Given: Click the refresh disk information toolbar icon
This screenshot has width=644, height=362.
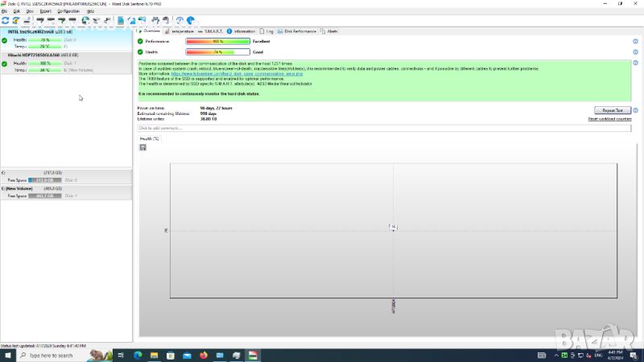Looking at the screenshot, I should [x=6, y=21].
